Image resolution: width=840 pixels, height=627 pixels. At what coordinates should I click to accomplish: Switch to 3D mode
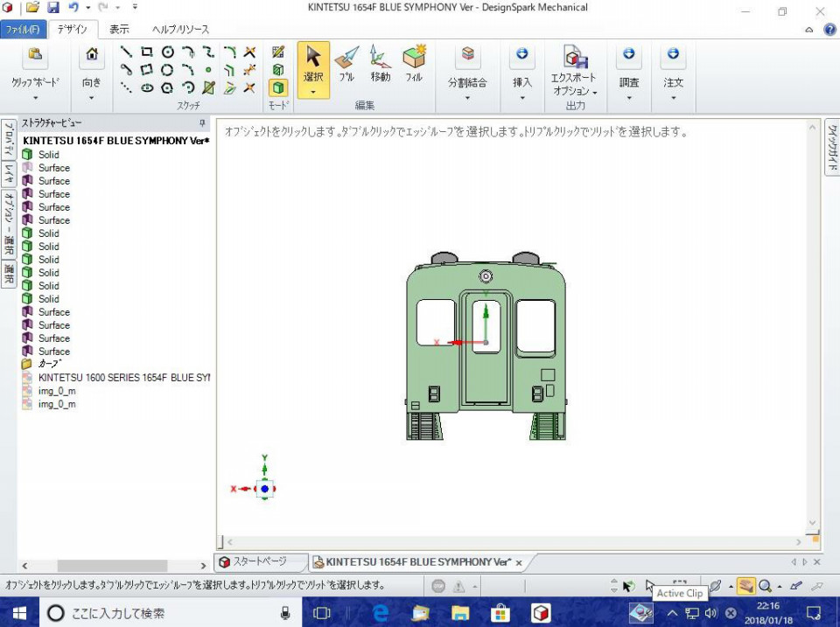278,87
